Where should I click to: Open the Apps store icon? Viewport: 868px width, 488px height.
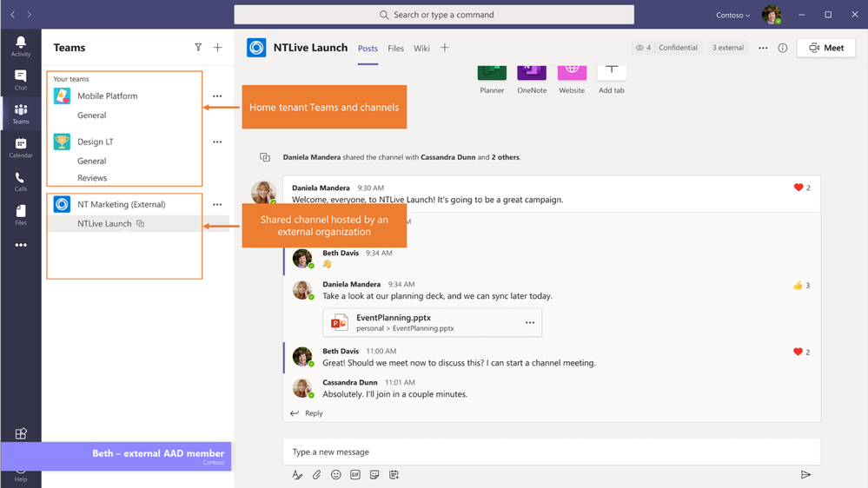coord(21,433)
